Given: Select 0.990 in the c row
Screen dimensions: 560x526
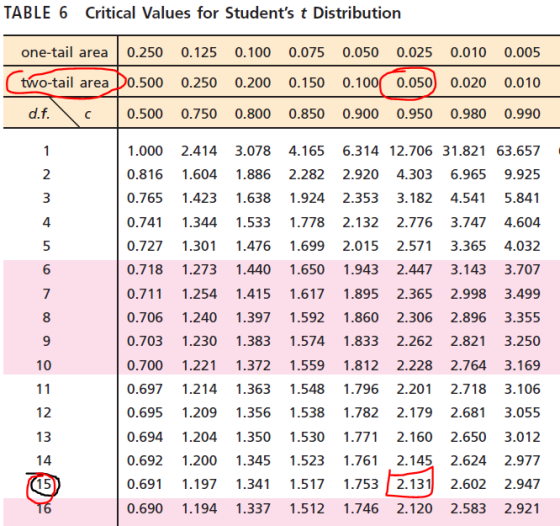Looking at the screenshot, I should tap(522, 114).
